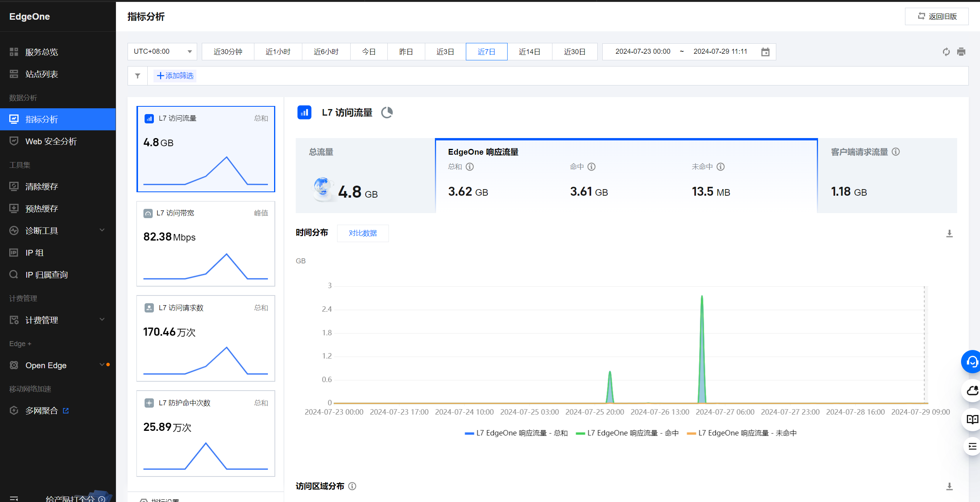This screenshot has height=502, width=980.
Task: Select 近3日 time range
Action: coord(445,51)
